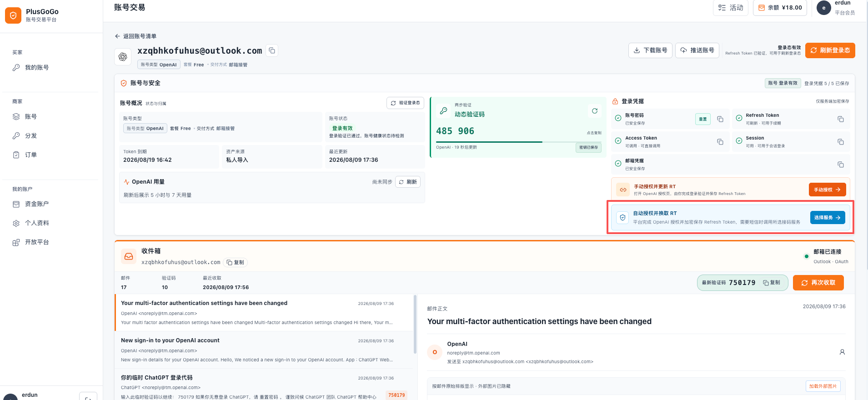Click the noreply@tm.openai.com sender address in email body
Viewport: 868px width, 400px height.
pyautogui.click(x=473, y=353)
